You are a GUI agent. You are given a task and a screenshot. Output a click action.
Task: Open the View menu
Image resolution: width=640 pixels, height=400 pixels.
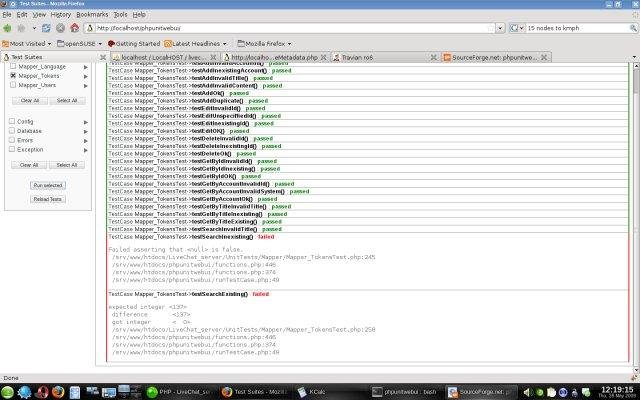click(39, 14)
